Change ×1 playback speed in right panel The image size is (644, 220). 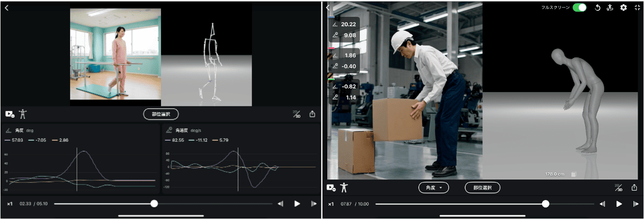pos(331,204)
